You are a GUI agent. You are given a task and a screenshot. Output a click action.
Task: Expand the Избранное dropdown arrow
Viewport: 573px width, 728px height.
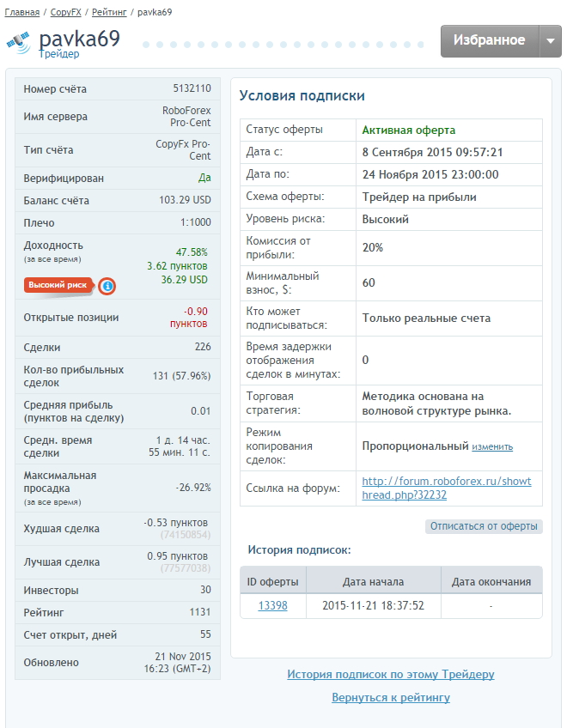551,41
